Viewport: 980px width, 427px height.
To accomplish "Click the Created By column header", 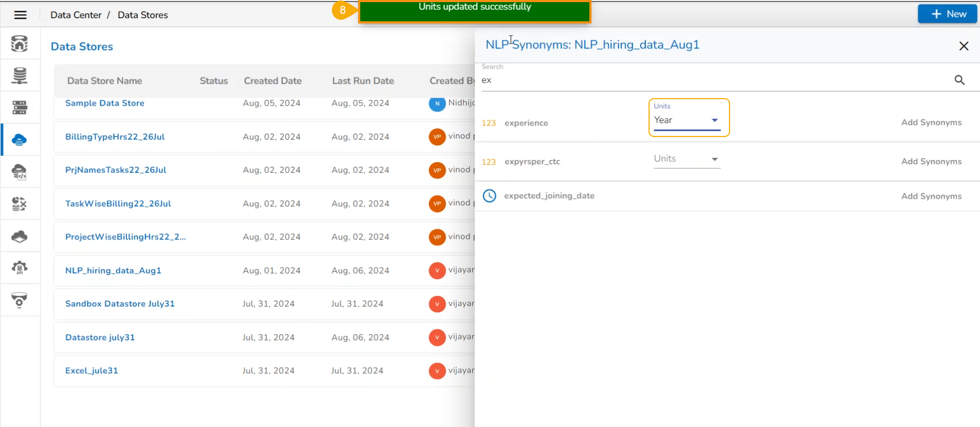I will coord(452,81).
